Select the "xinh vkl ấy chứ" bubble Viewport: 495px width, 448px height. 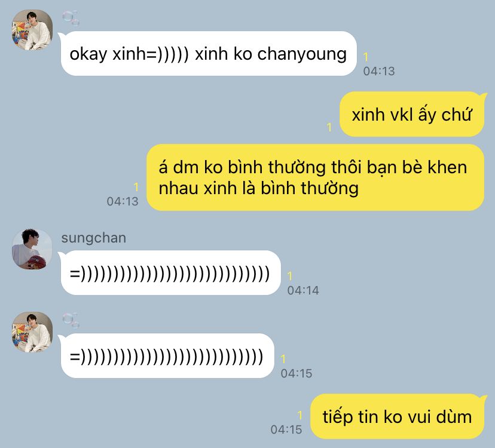[x=412, y=114]
